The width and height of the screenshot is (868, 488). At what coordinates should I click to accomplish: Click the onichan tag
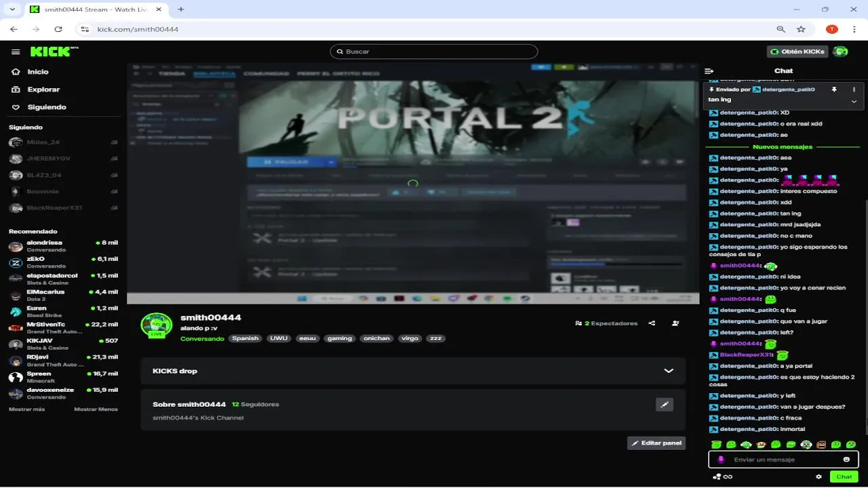click(376, 338)
